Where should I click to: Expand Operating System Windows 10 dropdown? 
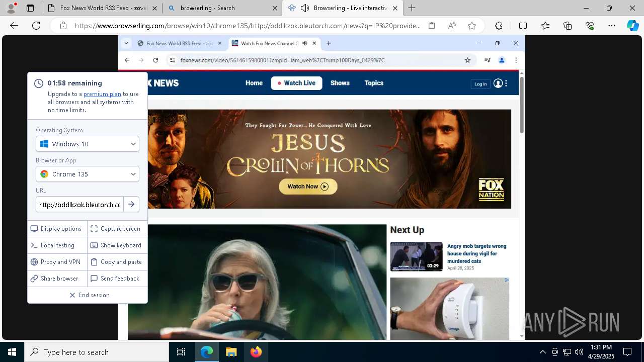click(x=88, y=144)
